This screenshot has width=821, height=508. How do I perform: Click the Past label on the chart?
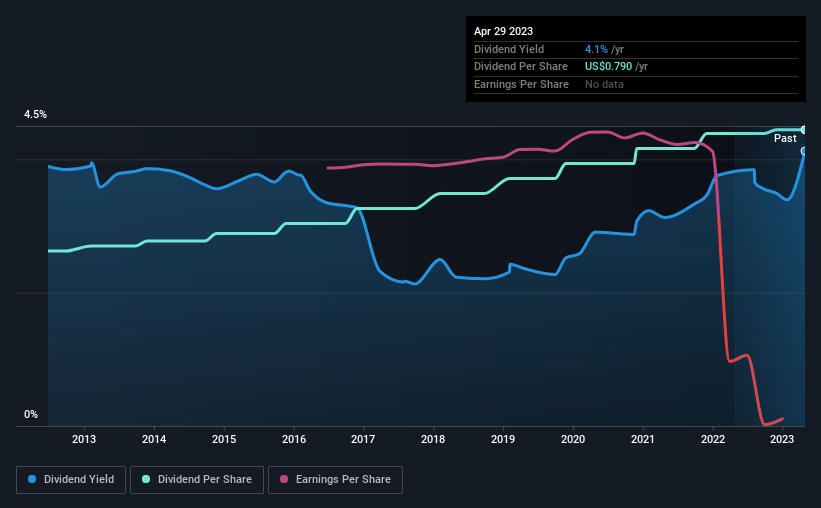(785, 138)
